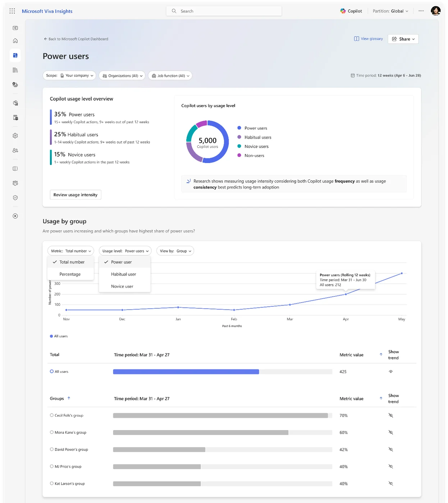Choose Percentage metric option
This screenshot has height=503, width=448.
click(70, 274)
